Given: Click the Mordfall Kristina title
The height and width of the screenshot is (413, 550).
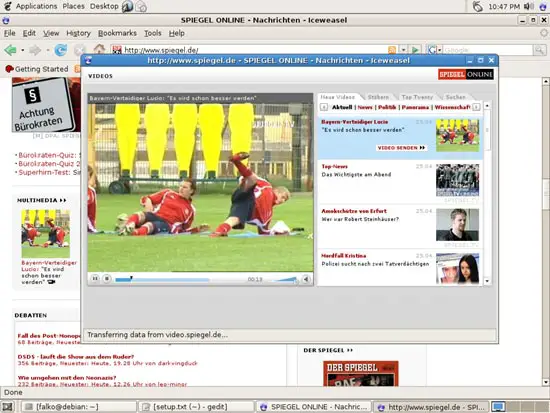Looking at the screenshot, I should pyautogui.click(x=344, y=255).
